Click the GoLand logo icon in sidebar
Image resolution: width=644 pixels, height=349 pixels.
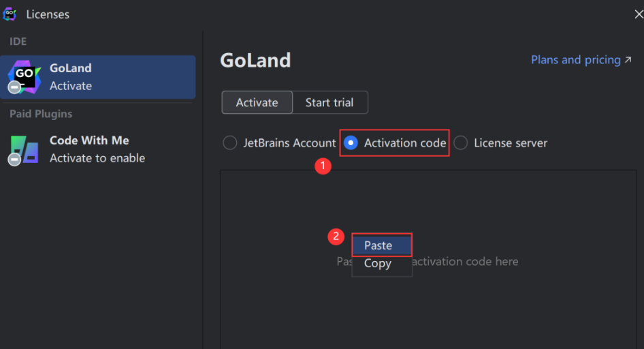(25, 77)
